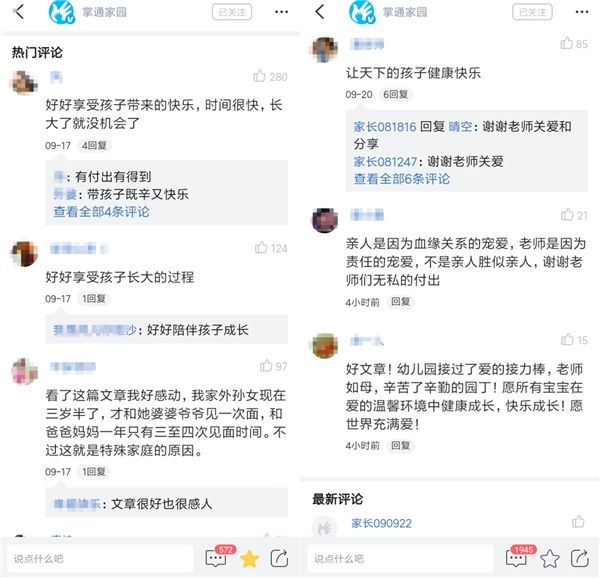Open the 4回复 reply count tag

pyautogui.click(x=95, y=145)
